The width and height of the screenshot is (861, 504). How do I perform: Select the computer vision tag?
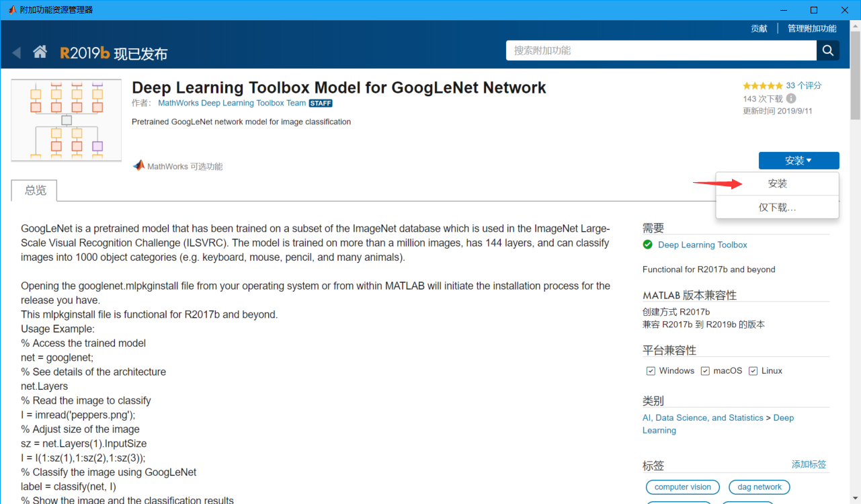pyautogui.click(x=682, y=487)
